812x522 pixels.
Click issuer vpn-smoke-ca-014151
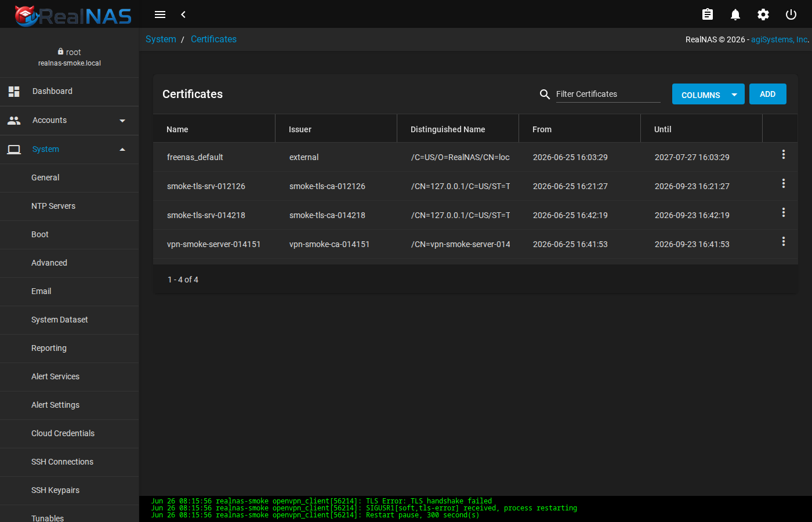coord(329,244)
